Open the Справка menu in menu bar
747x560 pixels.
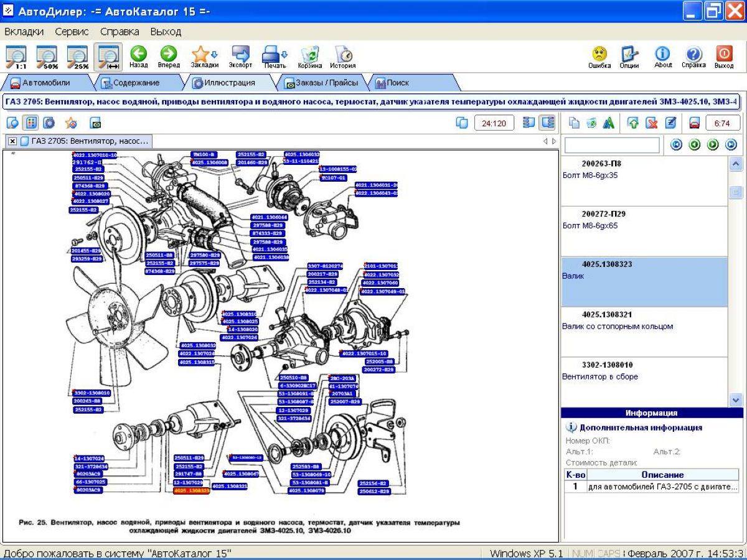120,31
